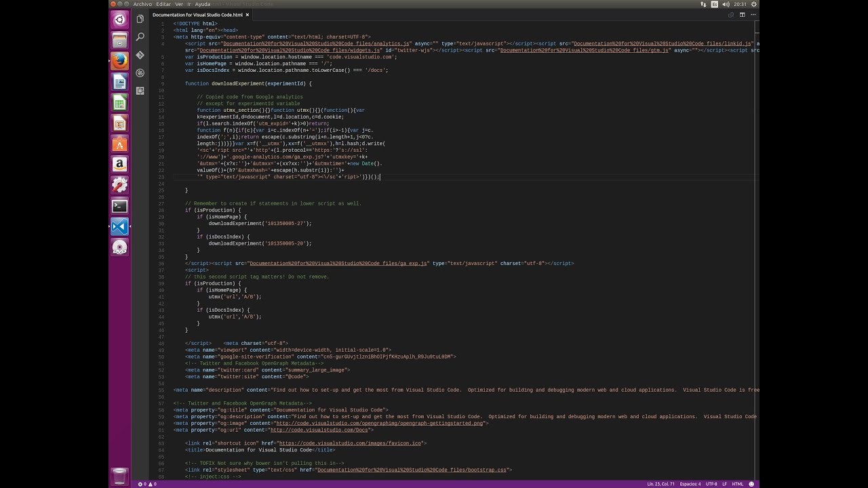Open the Trash in the dock
This screenshot has height=488, width=868.
119,476
